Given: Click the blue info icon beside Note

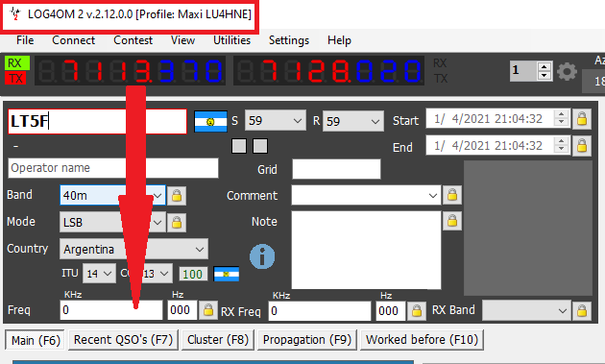Looking at the screenshot, I should (262, 256).
